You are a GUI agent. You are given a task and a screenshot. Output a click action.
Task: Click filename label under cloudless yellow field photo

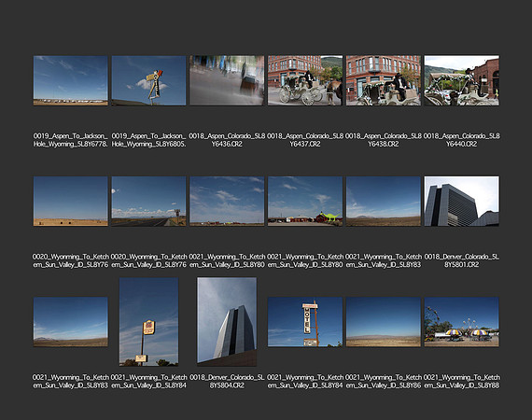pos(71,260)
